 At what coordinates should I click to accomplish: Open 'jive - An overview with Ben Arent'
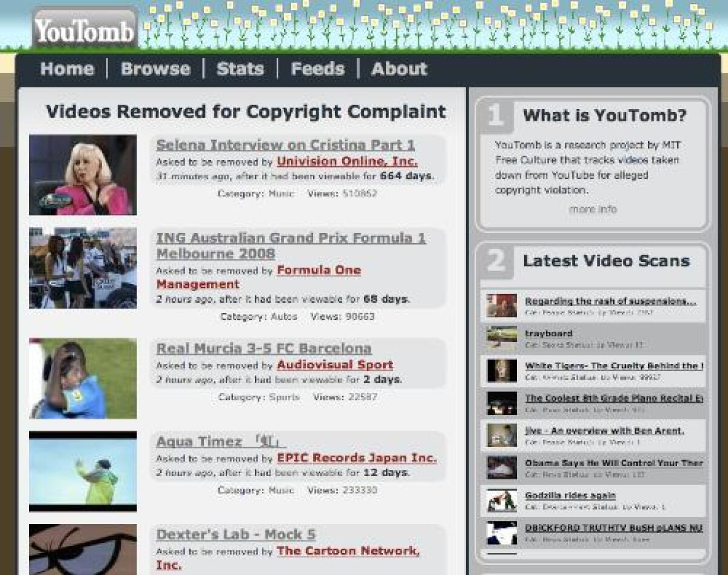pos(604,431)
